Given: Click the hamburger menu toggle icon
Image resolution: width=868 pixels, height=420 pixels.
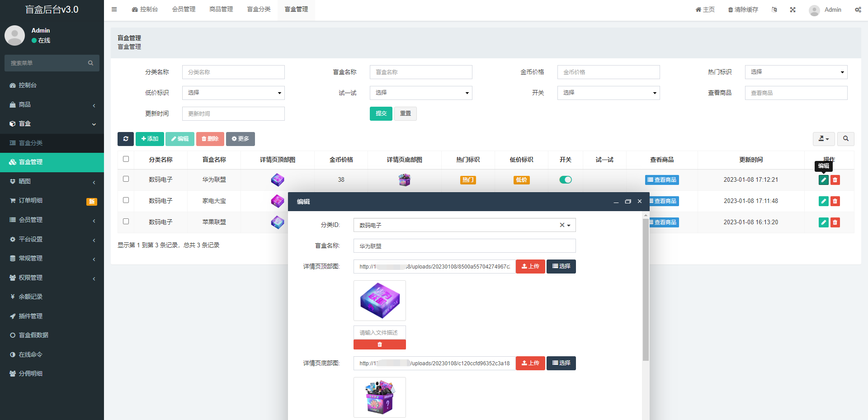Looking at the screenshot, I should pyautogui.click(x=114, y=9).
